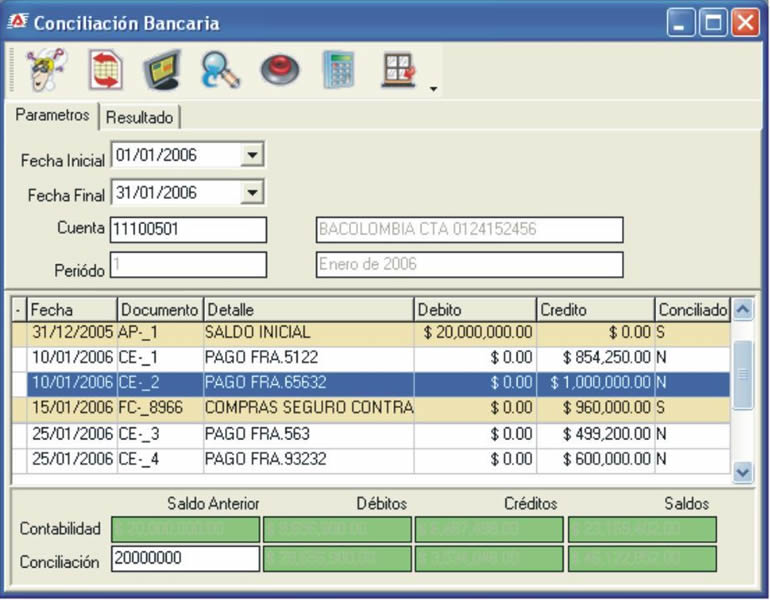Open the Fecha Inicial date dropdown
770x600 pixels.
252,155
